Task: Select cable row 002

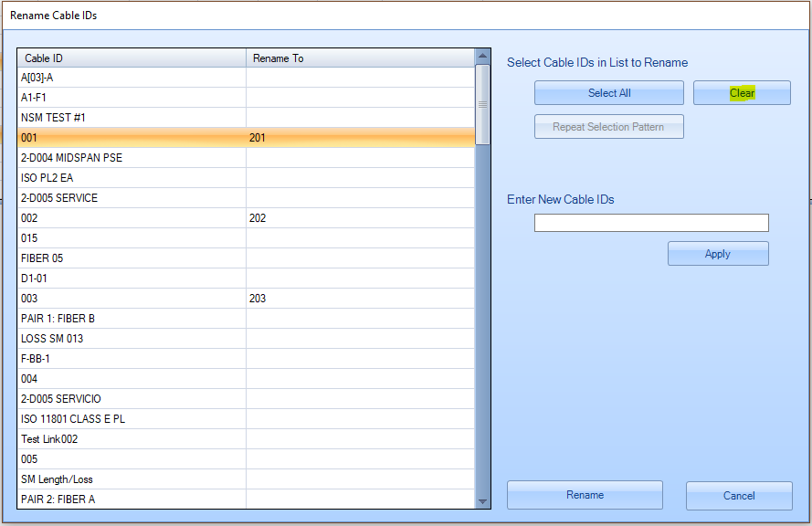Action: pyautogui.click(x=246, y=218)
